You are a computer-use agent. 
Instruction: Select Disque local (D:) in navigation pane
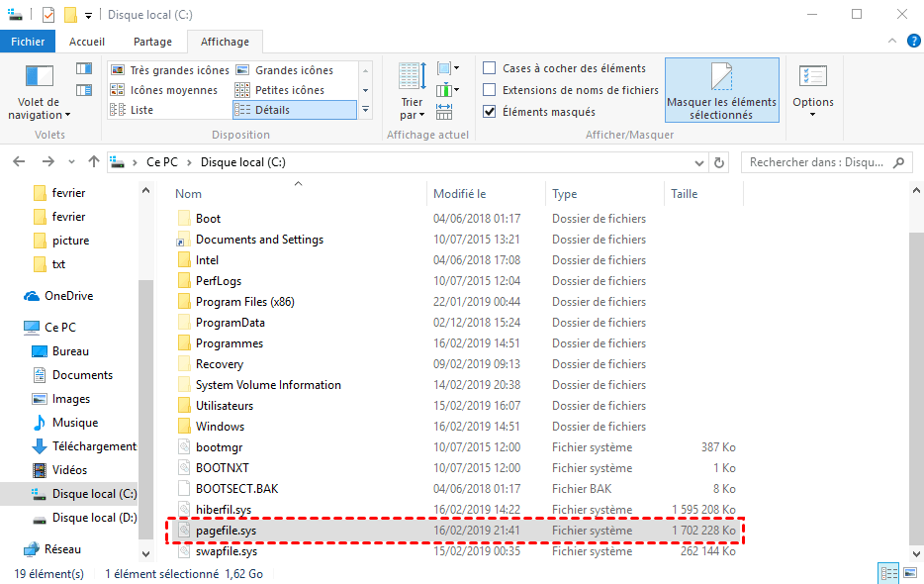pyautogui.click(x=84, y=518)
